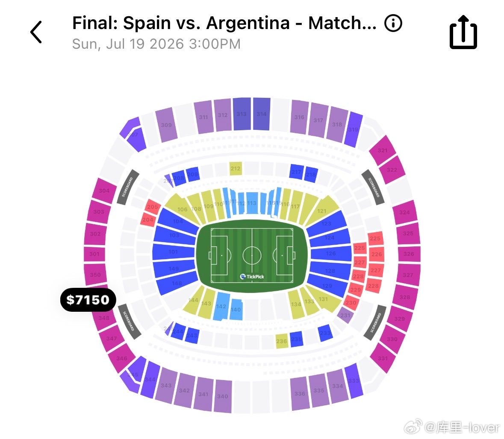
Task: Choose yellow section 212
Action: [x=236, y=169]
